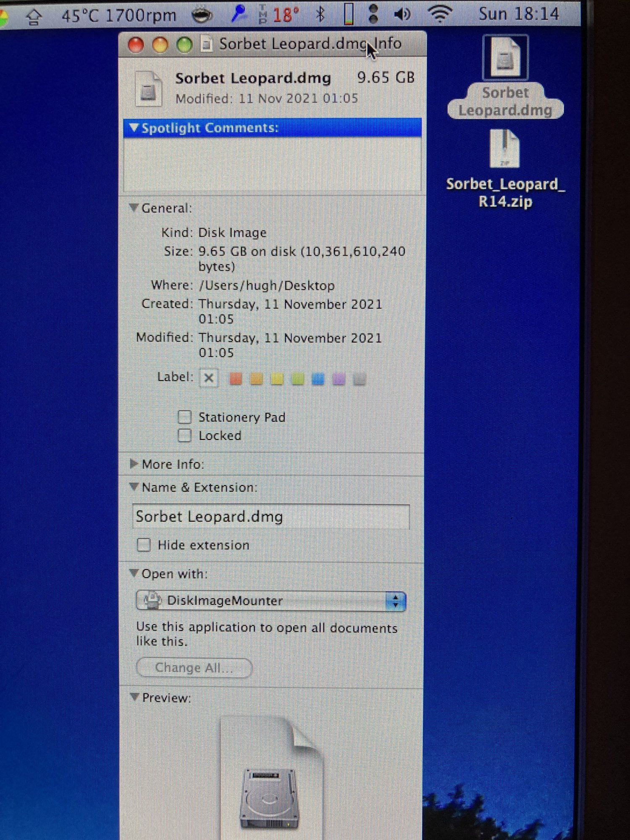Zoom the Info window with green button
This screenshot has width=630, height=840.
pyautogui.click(x=184, y=45)
